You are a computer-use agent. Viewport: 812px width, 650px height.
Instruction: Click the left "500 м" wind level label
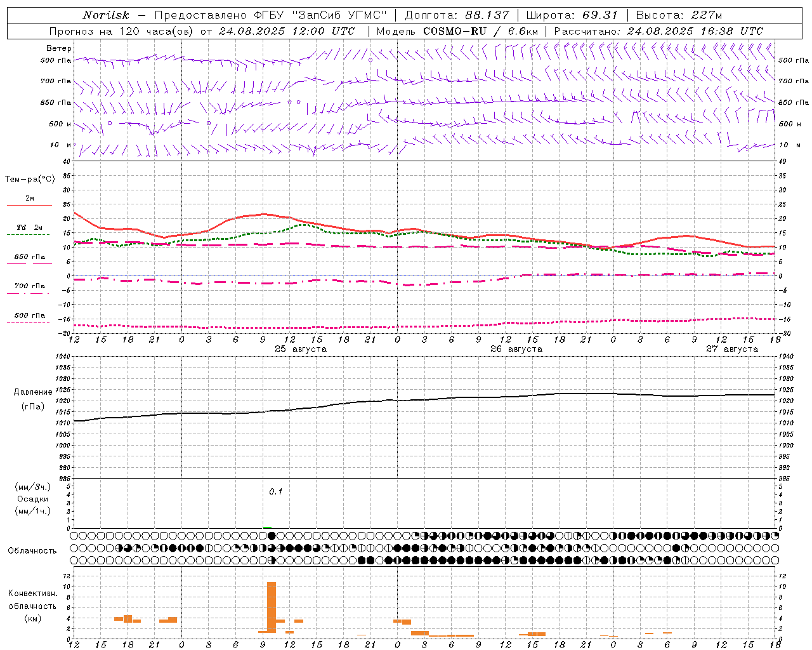[60, 124]
